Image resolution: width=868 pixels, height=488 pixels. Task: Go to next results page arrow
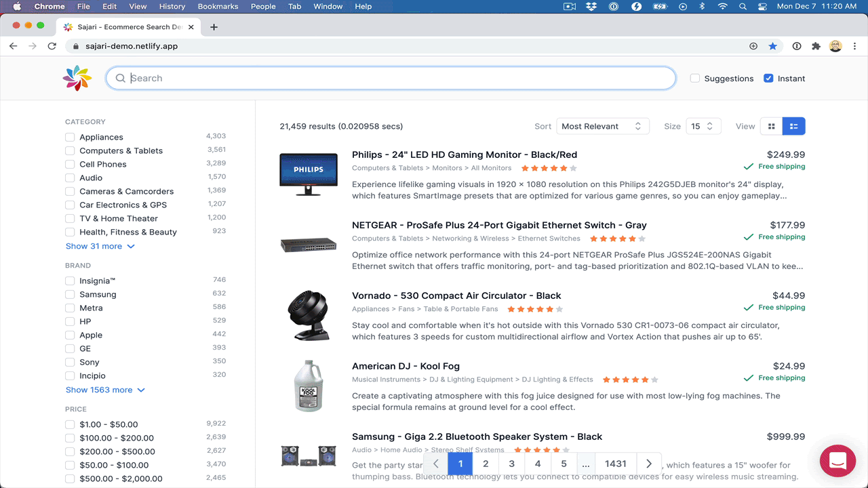pyautogui.click(x=649, y=464)
